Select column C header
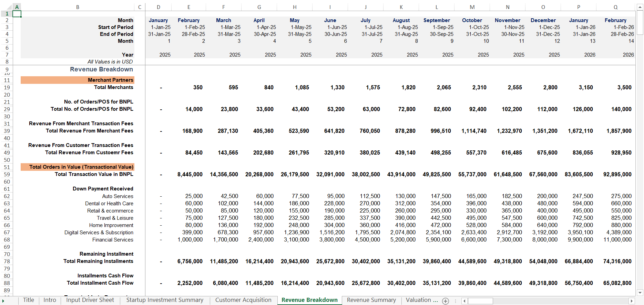Viewport: 644px width, 305px height. (140, 7)
